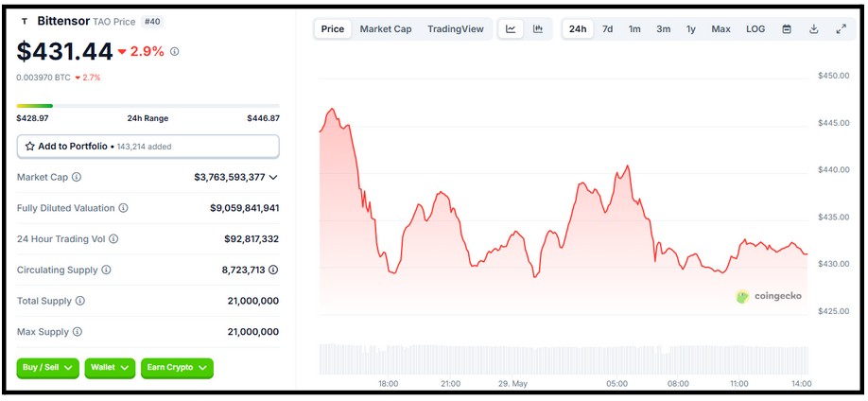Viewport: 868px width, 401px height.
Task: Select 24h time range
Action: (x=578, y=29)
